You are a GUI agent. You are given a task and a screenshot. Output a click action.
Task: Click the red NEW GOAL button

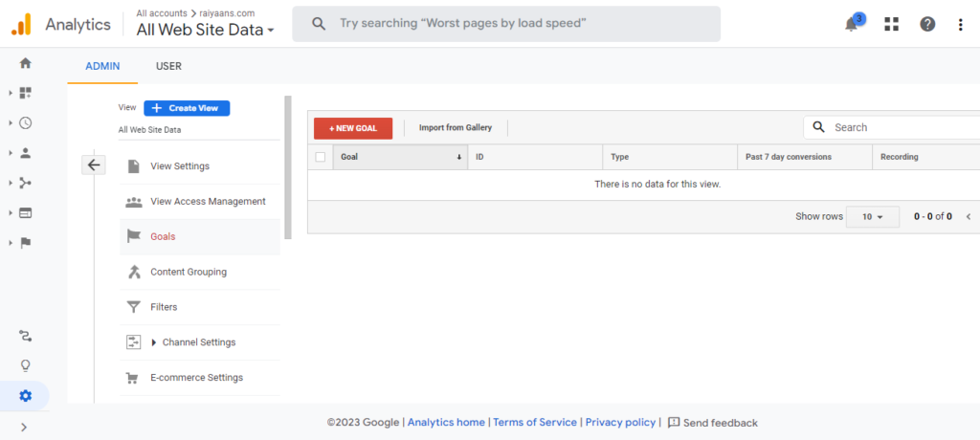[x=352, y=128]
